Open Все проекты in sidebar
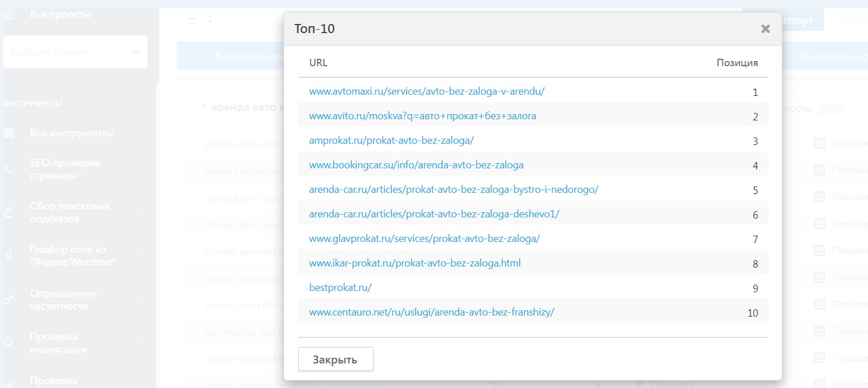The image size is (868, 388). tap(60, 15)
